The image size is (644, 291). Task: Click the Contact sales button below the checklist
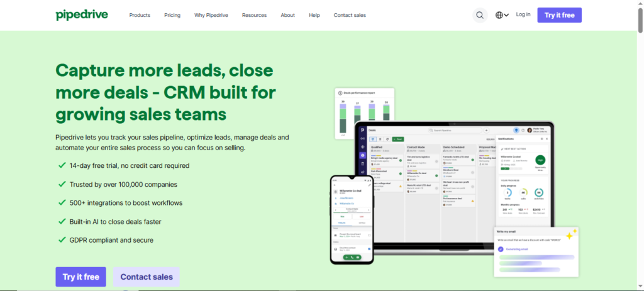(147, 277)
